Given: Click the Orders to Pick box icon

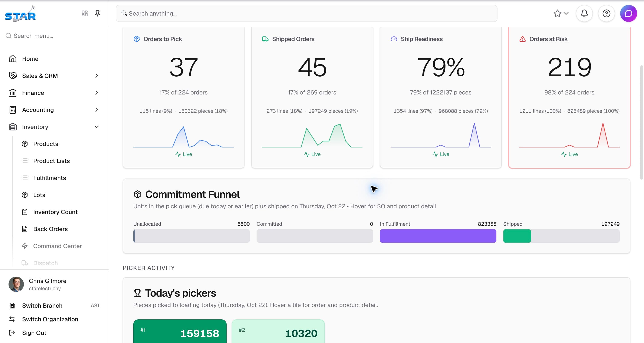Looking at the screenshot, I should (137, 39).
